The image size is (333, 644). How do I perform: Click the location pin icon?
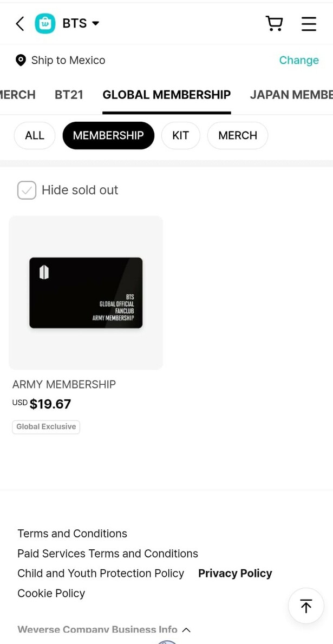point(21,60)
